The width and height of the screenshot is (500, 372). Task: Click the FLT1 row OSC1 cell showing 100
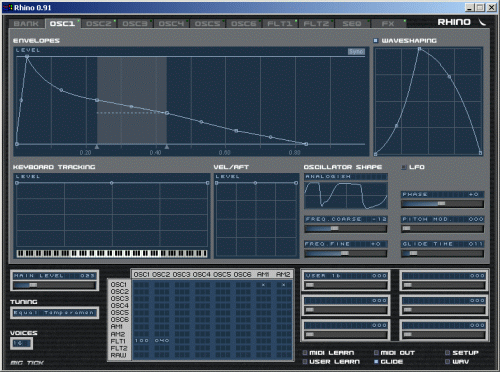pos(141,341)
